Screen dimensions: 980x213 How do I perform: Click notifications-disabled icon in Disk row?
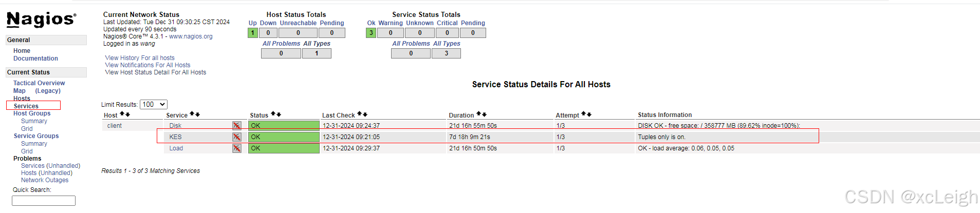(x=236, y=126)
